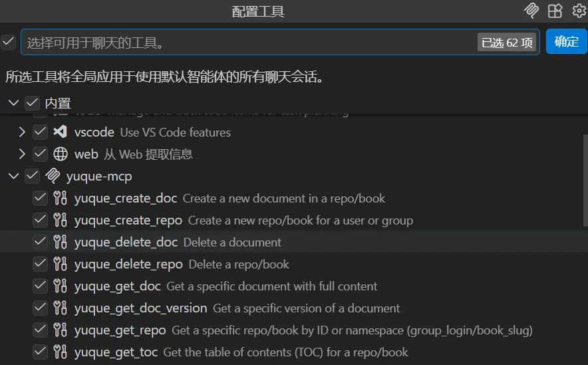Click the extensions icon in title bar
This screenshot has height=365, width=588.
tap(555, 11)
